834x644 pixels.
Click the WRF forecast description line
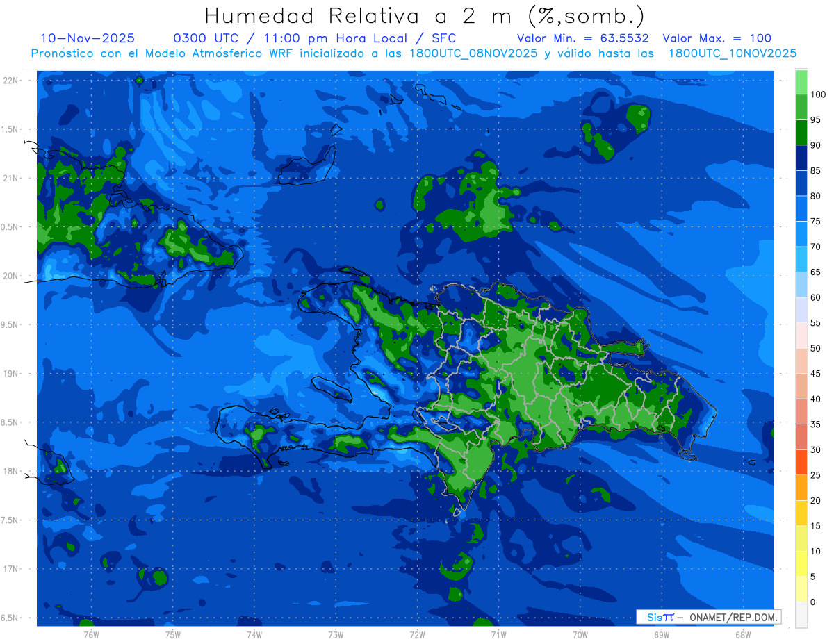(x=414, y=53)
